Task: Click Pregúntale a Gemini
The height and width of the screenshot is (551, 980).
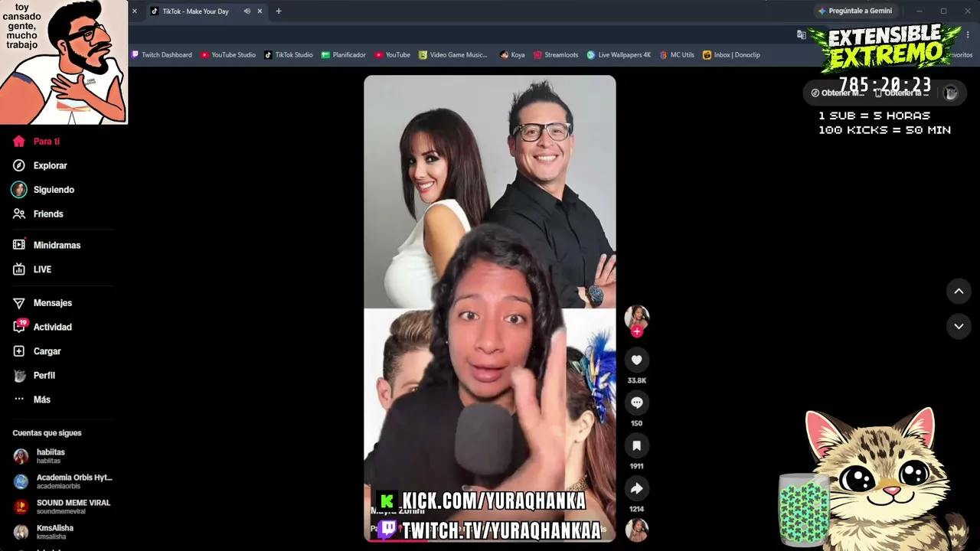Action: coord(854,11)
